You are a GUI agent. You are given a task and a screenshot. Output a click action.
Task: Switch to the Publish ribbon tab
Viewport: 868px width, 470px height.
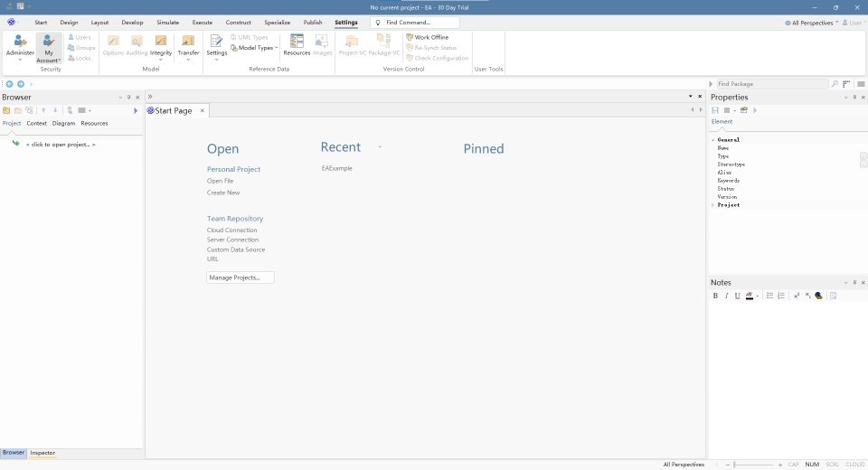pos(313,23)
